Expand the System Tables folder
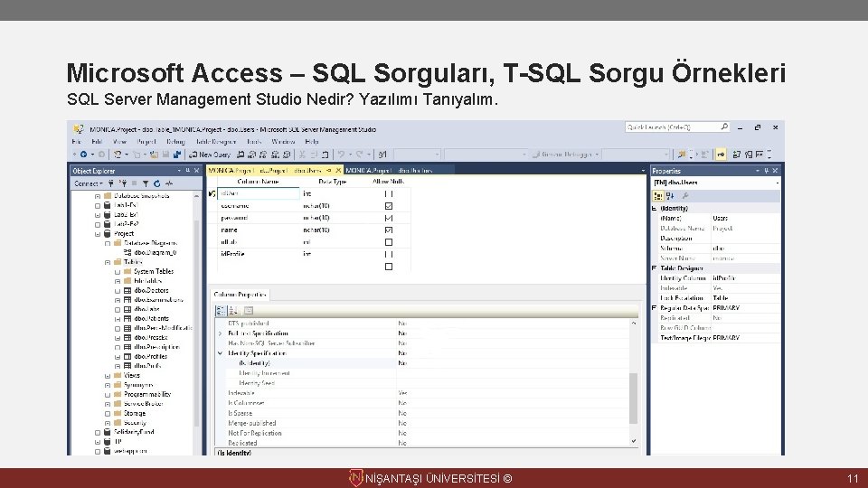This screenshot has width=868, height=488. (118, 272)
